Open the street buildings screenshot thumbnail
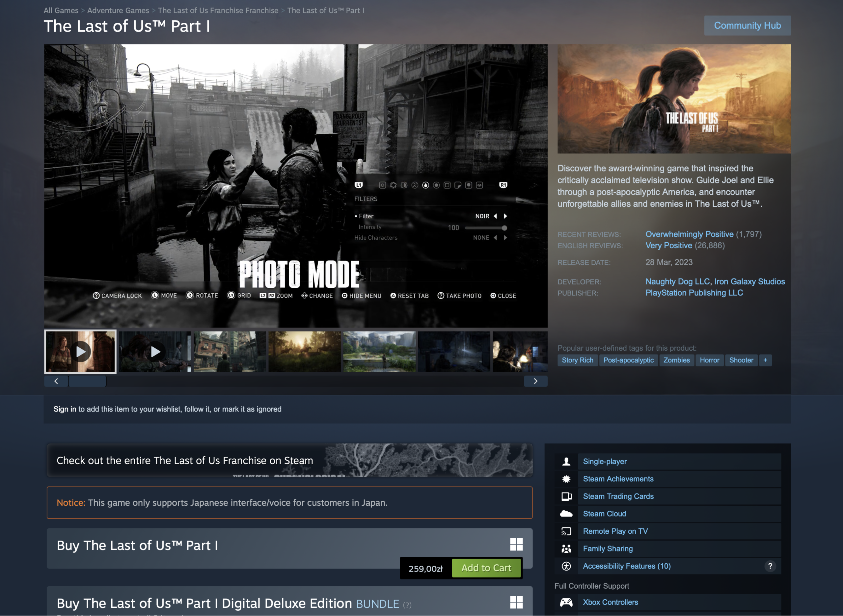Screen dimensions: 843x616 click(230, 352)
